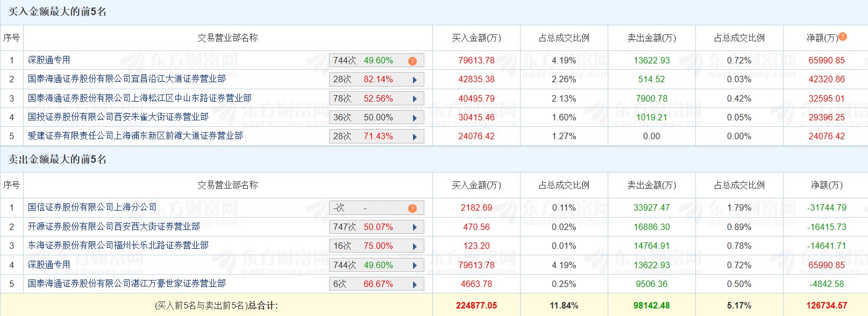Expand arrow for 深股通专用 in sell table
Image resolution: width=868 pixels, height=316 pixels.
[415, 265]
